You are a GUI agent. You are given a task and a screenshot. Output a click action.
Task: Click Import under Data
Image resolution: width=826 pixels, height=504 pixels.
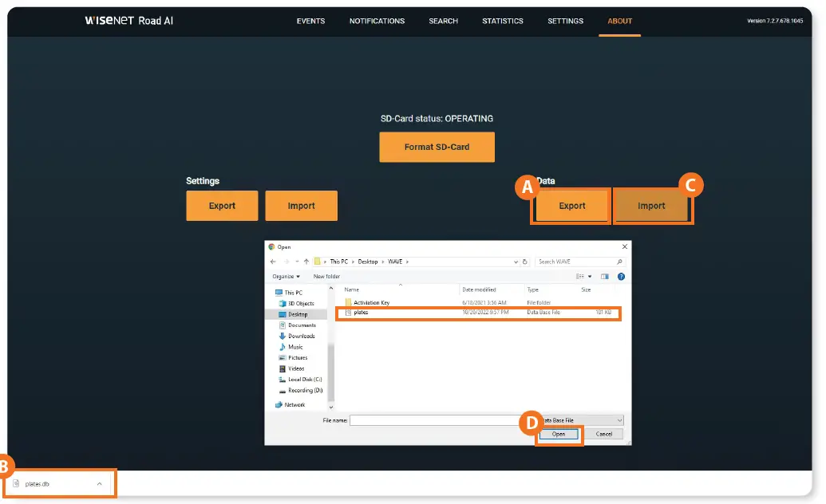click(x=652, y=206)
